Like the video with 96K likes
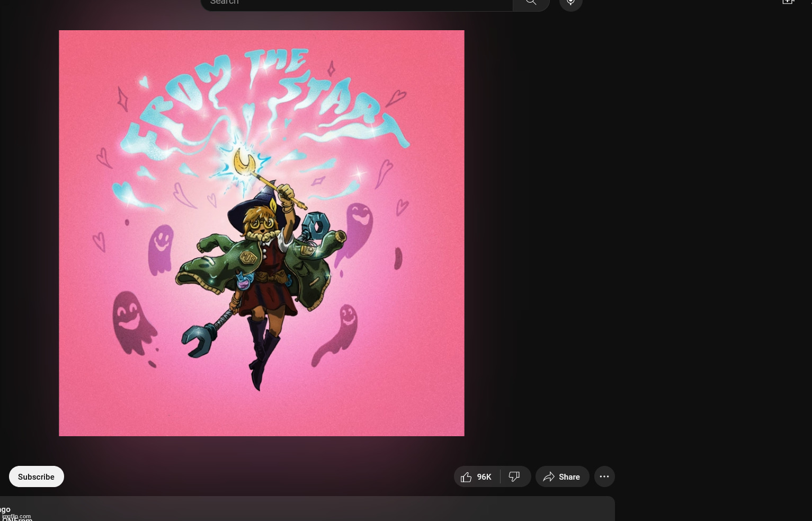 pyautogui.click(x=477, y=476)
